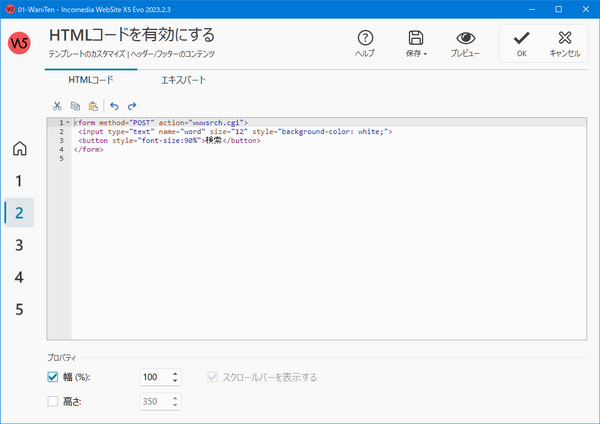Click the '<input type="text"' code line
600x424 pixels.
point(235,132)
